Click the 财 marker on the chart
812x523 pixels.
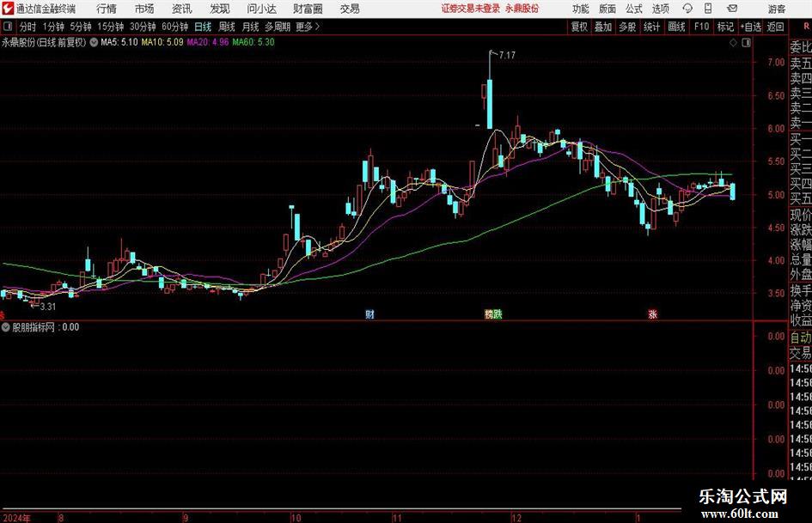tap(369, 313)
